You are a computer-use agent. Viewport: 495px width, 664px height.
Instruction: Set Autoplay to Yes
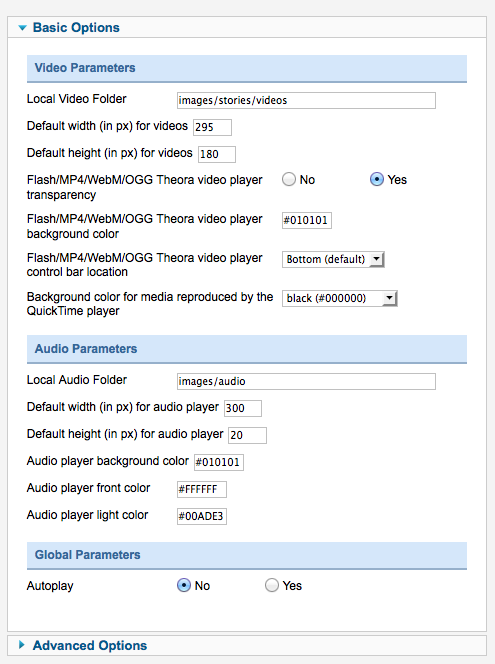pyautogui.click(x=272, y=585)
